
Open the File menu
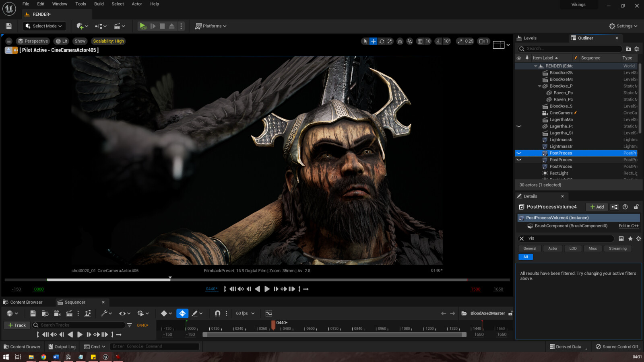(26, 4)
